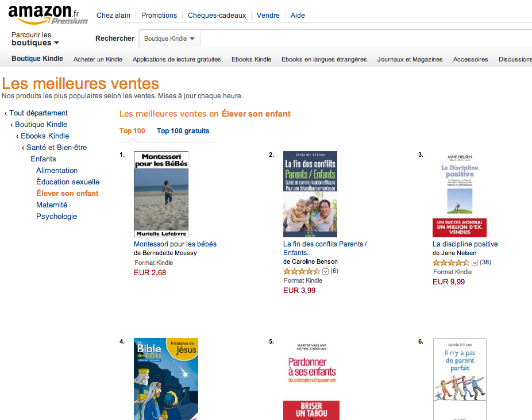Click the Acheter un Kindle link
This screenshot has height=420, width=532.
click(98, 59)
